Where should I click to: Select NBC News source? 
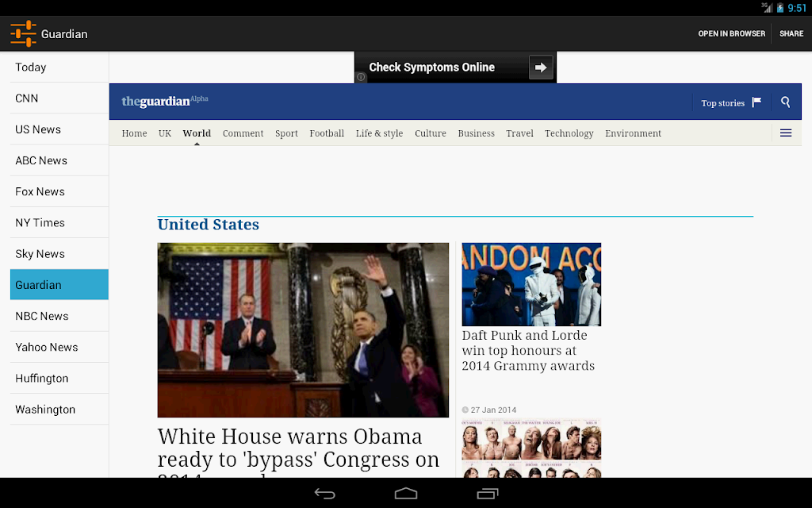tap(59, 316)
